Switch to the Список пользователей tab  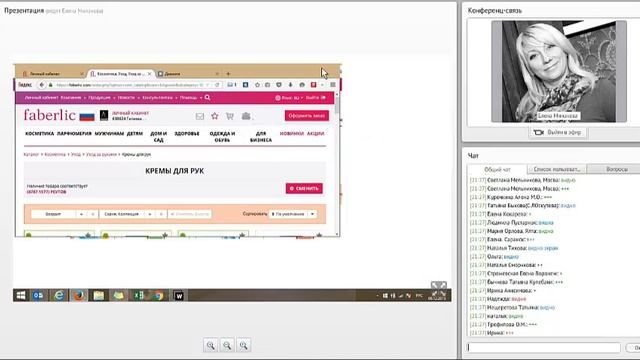tap(557, 169)
